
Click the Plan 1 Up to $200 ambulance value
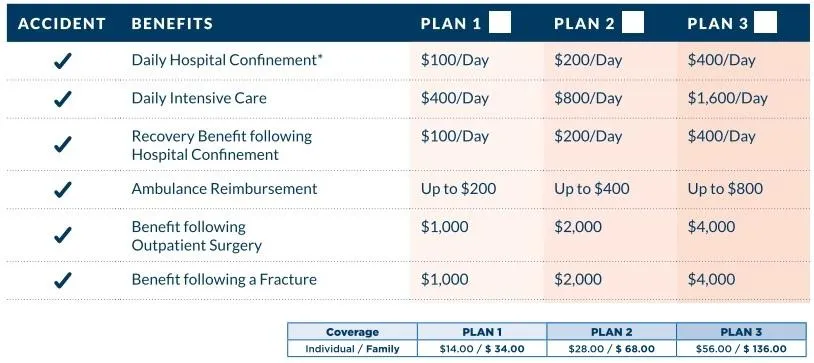(x=458, y=189)
